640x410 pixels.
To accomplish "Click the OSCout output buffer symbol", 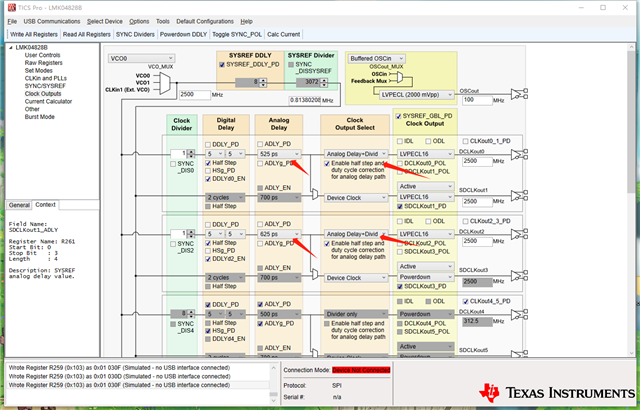I will 519,94.
